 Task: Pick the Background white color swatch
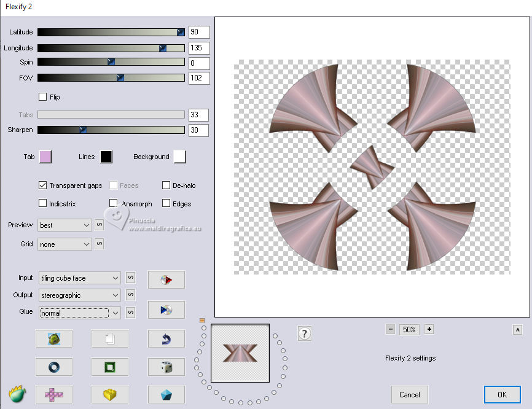click(x=180, y=157)
